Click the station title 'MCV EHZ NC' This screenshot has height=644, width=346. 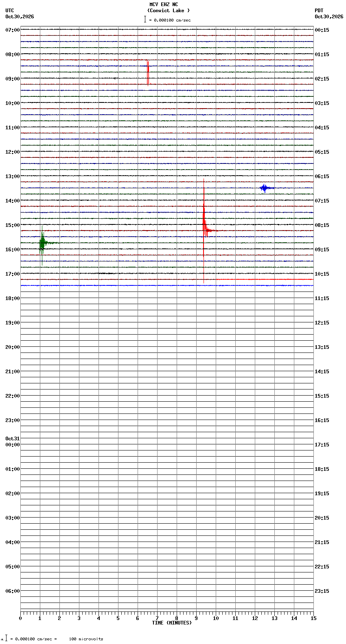tap(164, 4)
